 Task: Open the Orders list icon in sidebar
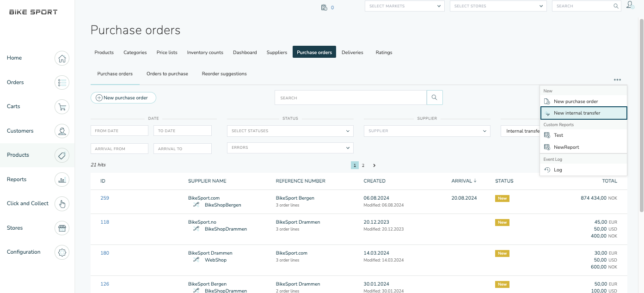[62, 83]
